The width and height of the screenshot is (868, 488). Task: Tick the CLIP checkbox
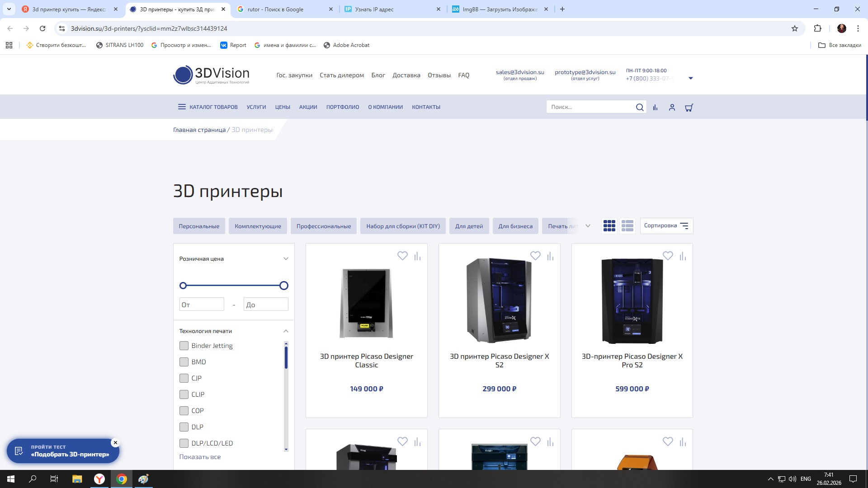click(x=184, y=394)
